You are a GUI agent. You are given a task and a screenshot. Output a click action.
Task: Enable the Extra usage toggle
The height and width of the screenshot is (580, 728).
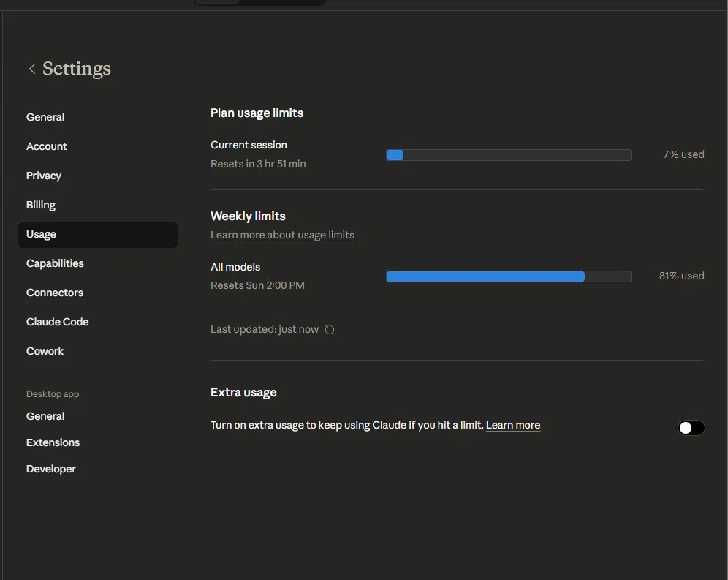pyautogui.click(x=691, y=428)
